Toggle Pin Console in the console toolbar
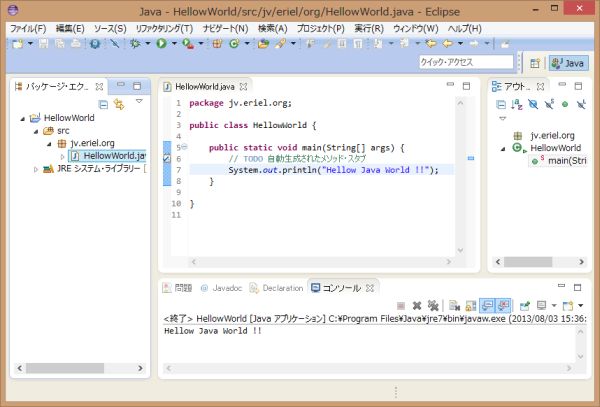The image size is (600, 407). [525, 305]
